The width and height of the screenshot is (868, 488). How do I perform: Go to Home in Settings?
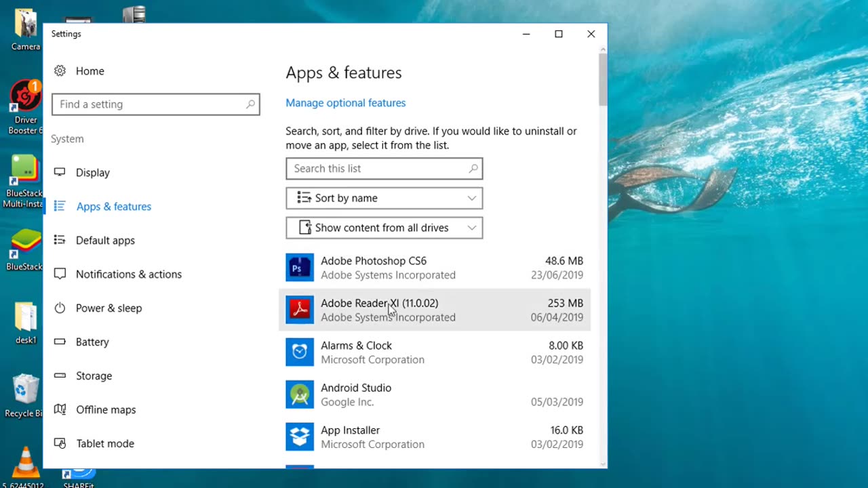pyautogui.click(x=90, y=71)
